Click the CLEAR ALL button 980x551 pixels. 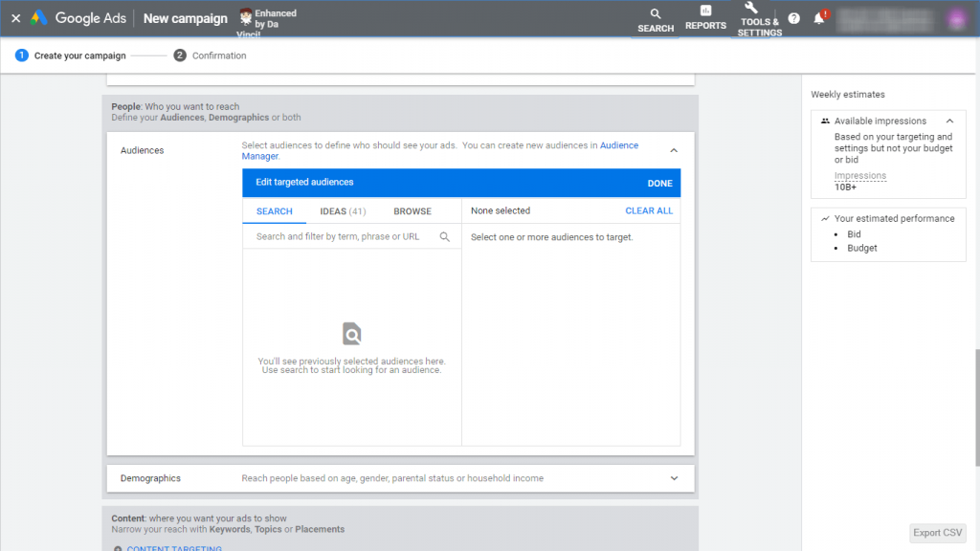coord(649,211)
